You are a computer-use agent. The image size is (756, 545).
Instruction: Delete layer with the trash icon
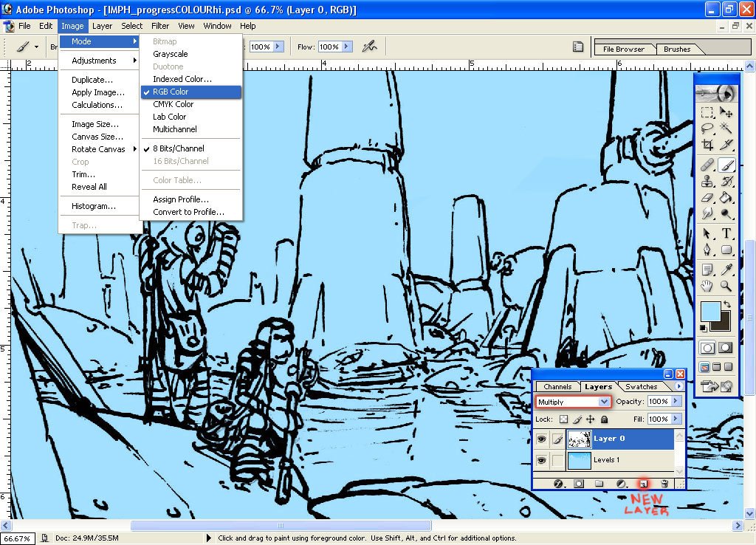(x=664, y=483)
